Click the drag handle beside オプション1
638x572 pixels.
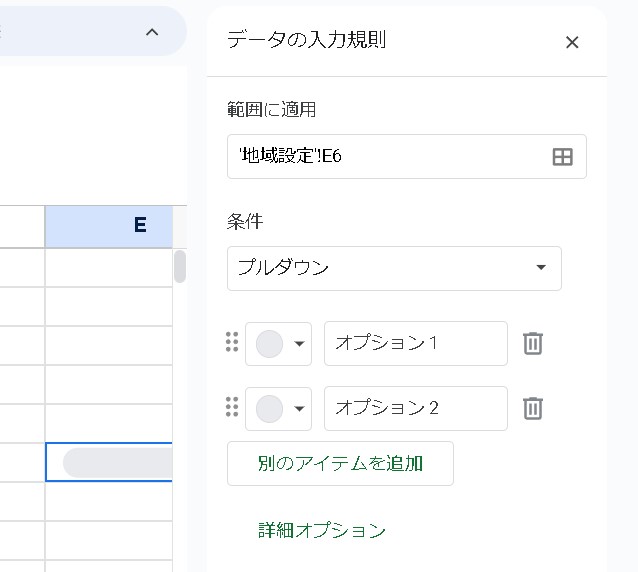232,343
